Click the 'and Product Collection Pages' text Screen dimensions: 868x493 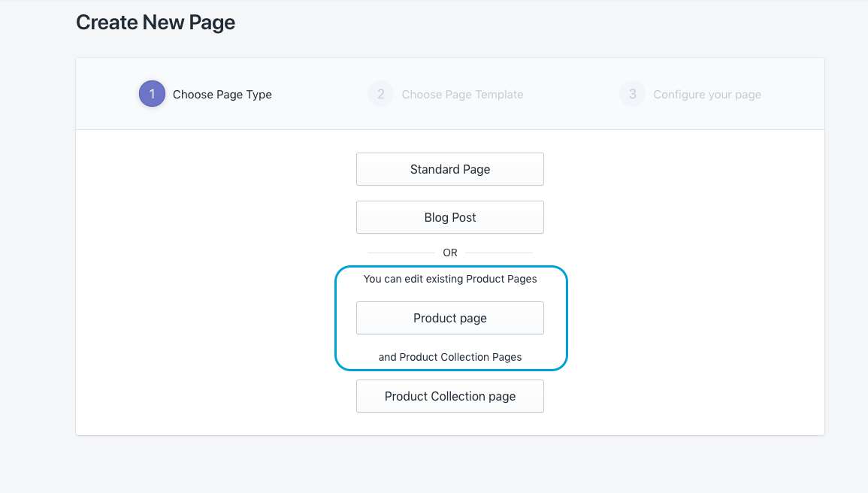click(450, 357)
